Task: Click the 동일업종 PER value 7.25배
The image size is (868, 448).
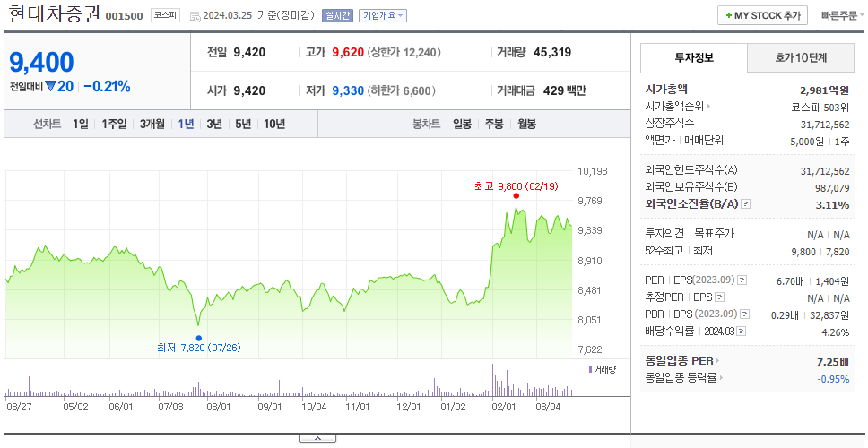Action: (833, 362)
